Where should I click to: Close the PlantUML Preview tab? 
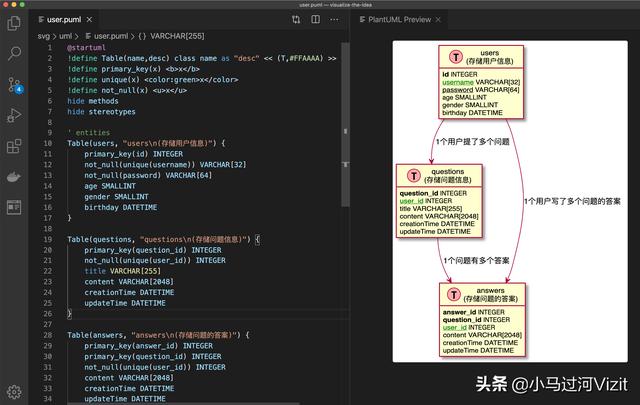(x=438, y=20)
